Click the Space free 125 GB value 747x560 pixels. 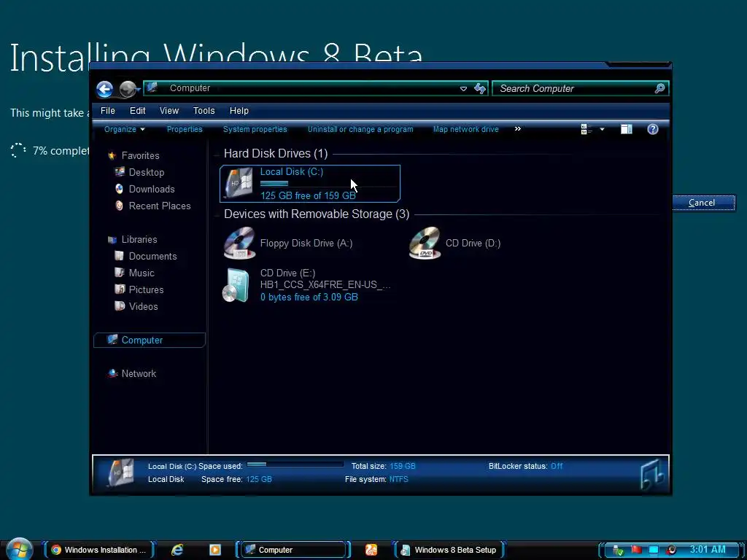(259, 479)
